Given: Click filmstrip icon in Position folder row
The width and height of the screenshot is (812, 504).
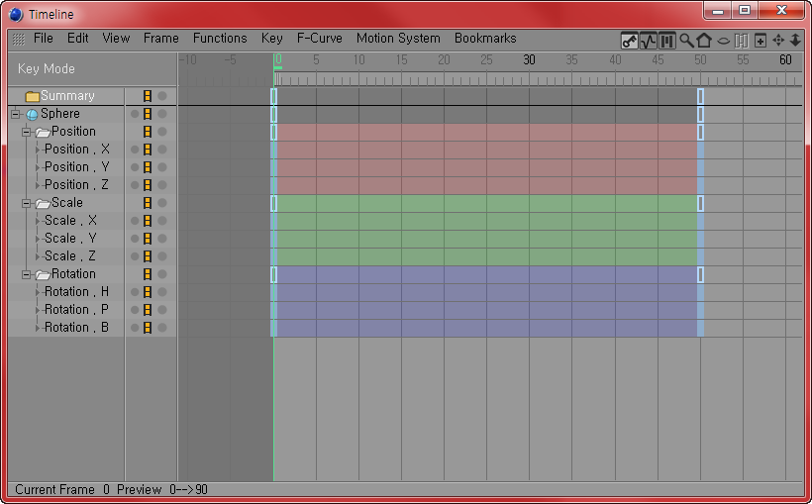Looking at the screenshot, I should 148,132.
